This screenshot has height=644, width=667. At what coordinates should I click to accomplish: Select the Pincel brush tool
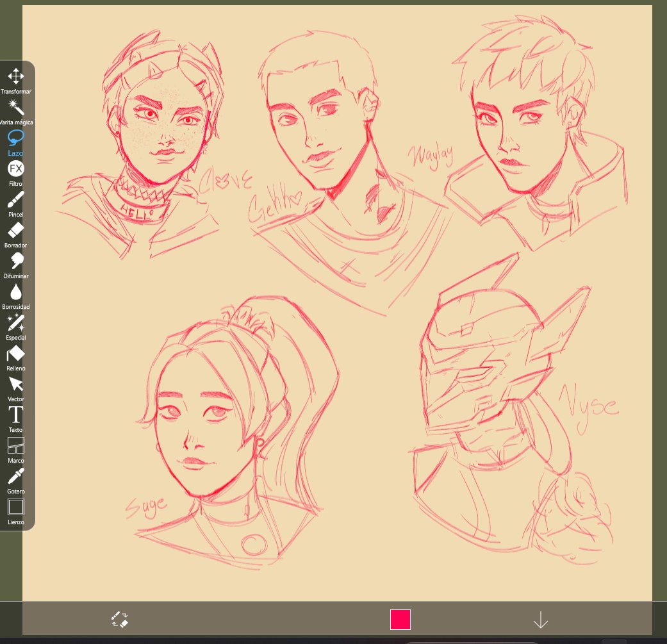(16, 204)
